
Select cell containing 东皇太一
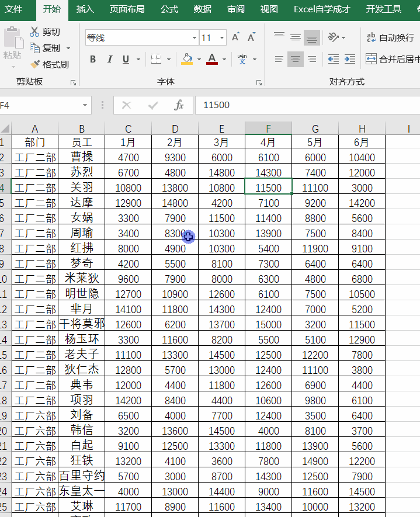coord(81,491)
